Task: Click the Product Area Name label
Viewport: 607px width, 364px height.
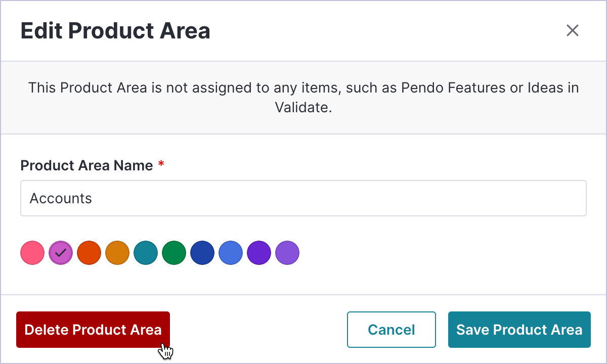Action: tap(86, 165)
